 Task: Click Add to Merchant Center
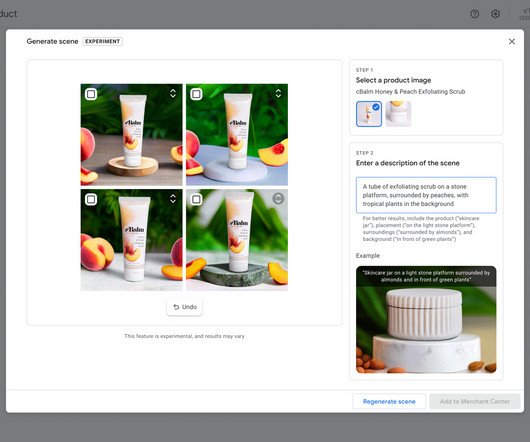pos(475,401)
